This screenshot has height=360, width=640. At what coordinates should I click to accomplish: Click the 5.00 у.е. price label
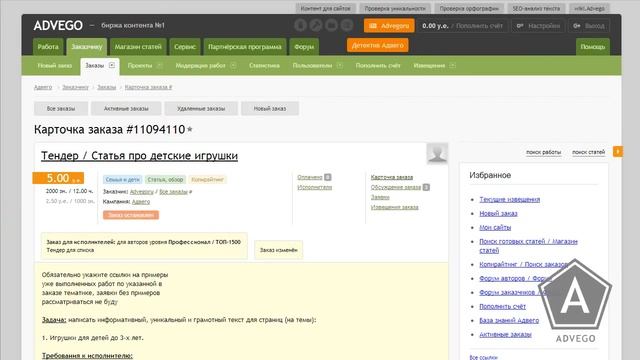click(58, 178)
